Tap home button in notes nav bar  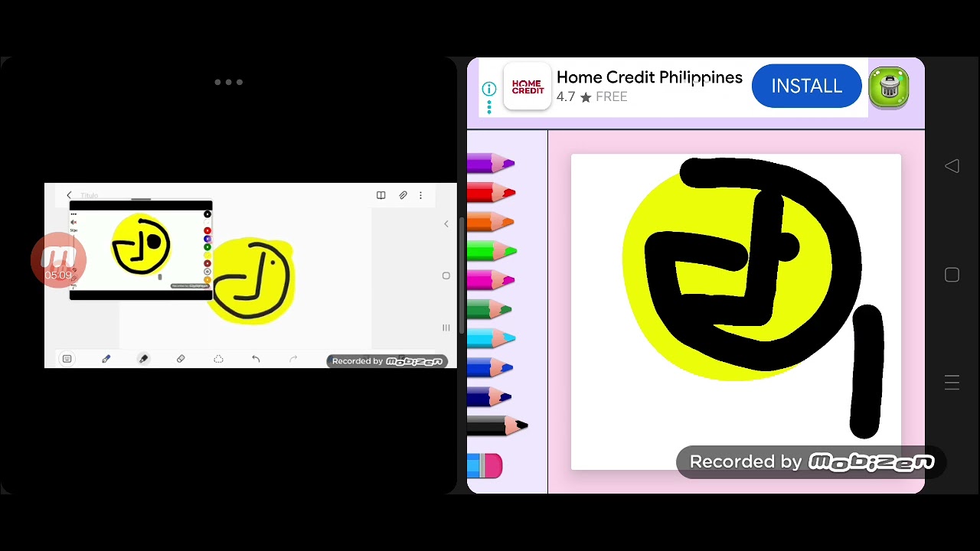pos(446,275)
